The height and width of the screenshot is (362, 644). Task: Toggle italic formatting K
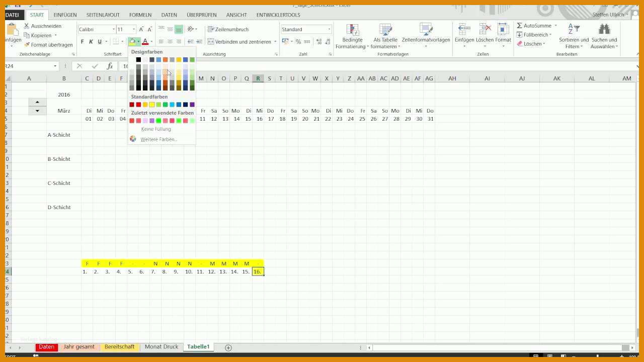(x=91, y=42)
